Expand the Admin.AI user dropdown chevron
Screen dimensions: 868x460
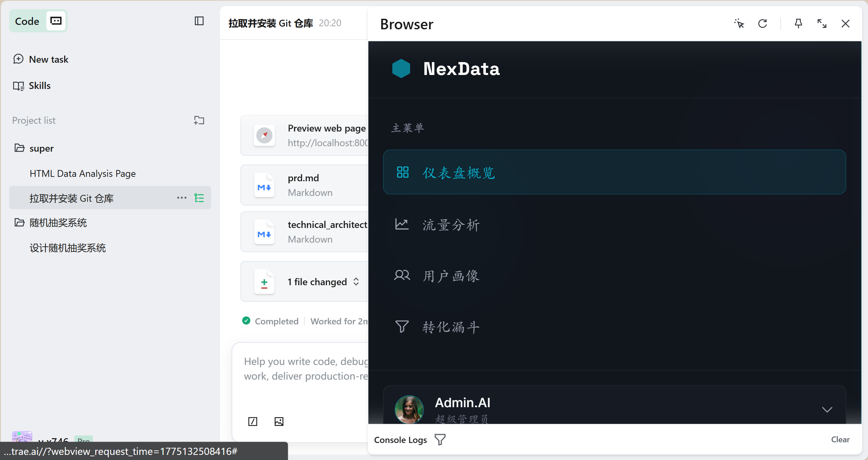pos(827,409)
